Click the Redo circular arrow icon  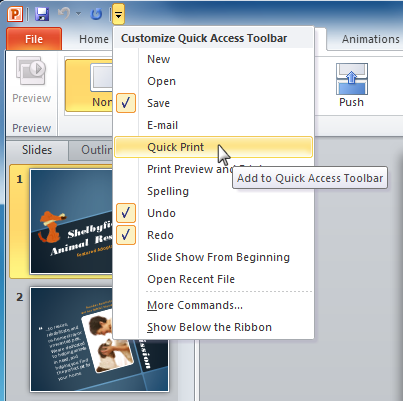coord(96,14)
